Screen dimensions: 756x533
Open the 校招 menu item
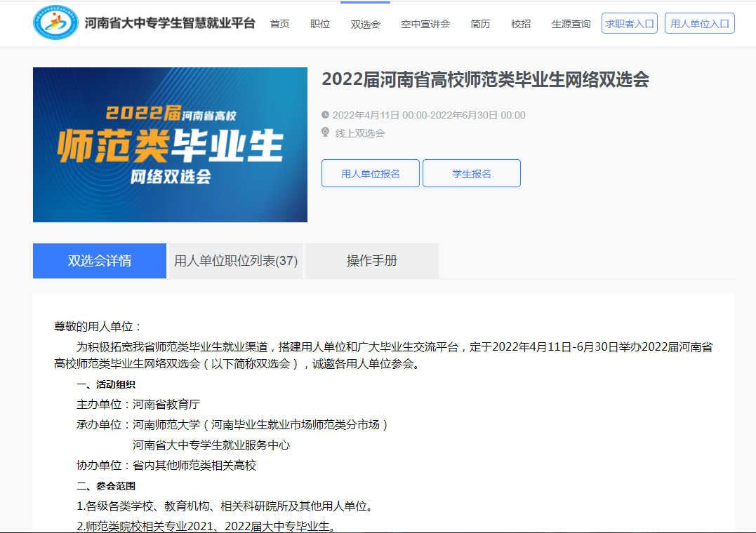[x=521, y=24]
